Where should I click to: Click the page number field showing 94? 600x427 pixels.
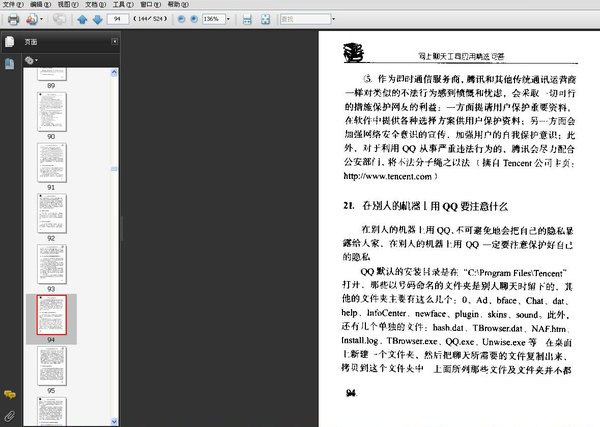(117, 19)
